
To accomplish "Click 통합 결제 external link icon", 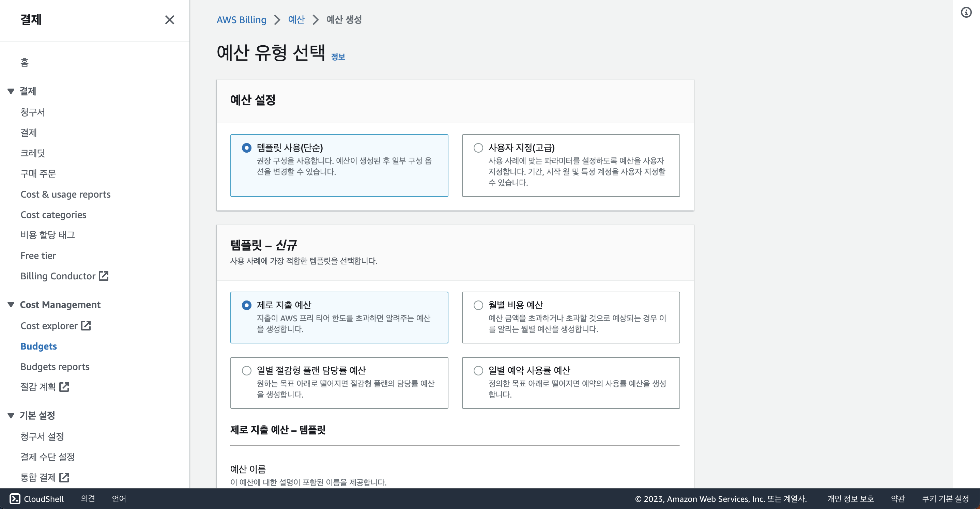I will click(64, 477).
